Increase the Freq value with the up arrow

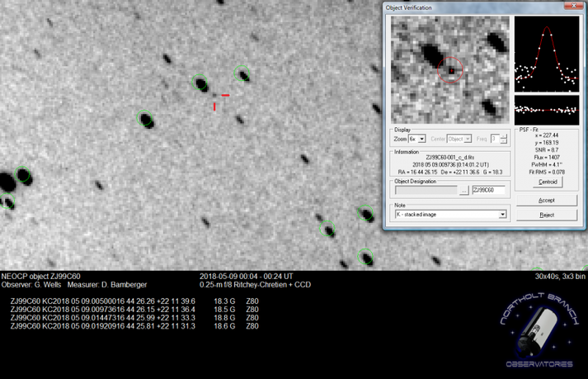(504, 137)
